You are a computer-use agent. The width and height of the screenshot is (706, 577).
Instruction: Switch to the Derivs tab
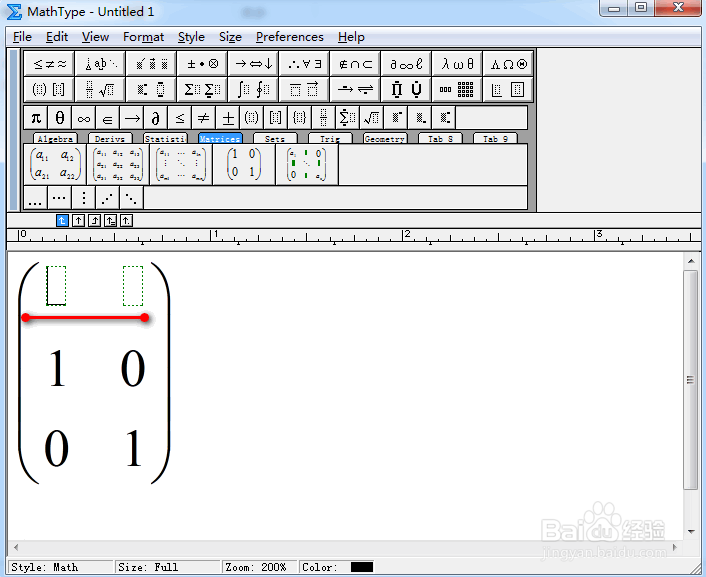(110, 139)
